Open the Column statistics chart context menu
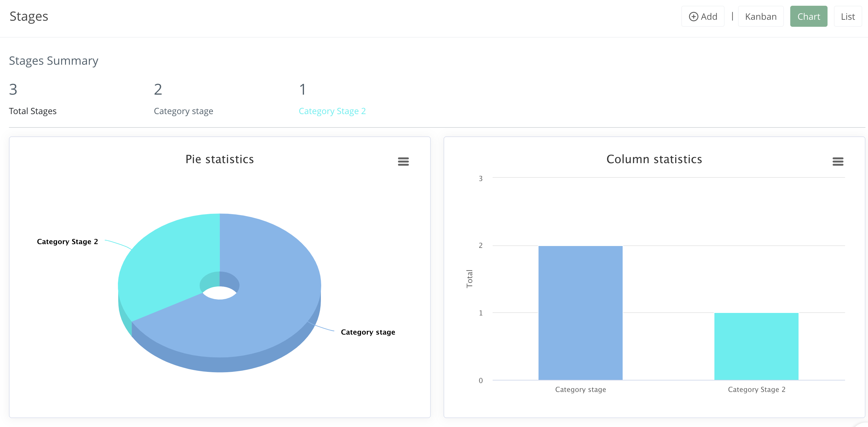This screenshot has height=427, width=868. [x=839, y=162]
